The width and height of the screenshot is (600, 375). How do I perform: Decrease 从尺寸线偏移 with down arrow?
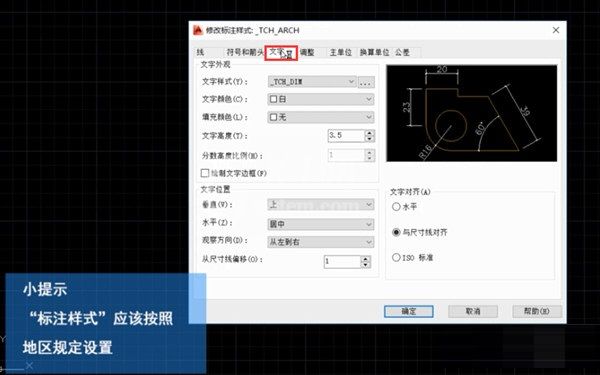pyautogui.click(x=366, y=265)
